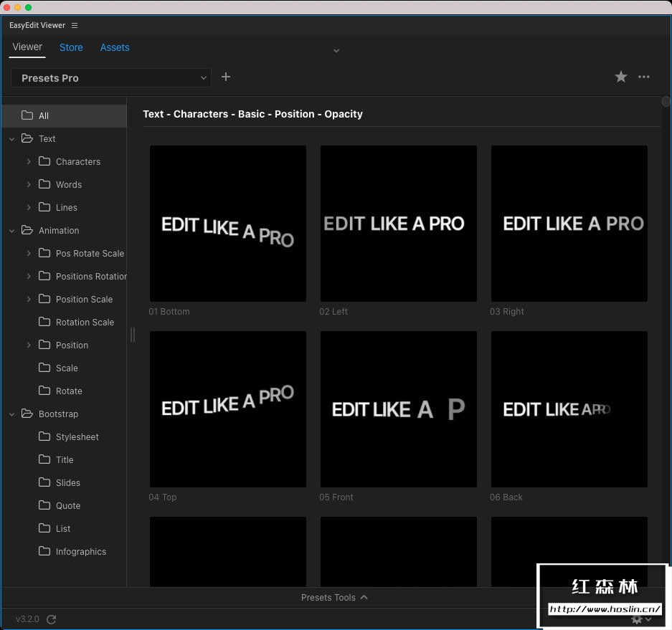Expand the Characters folder chevron

(29, 162)
